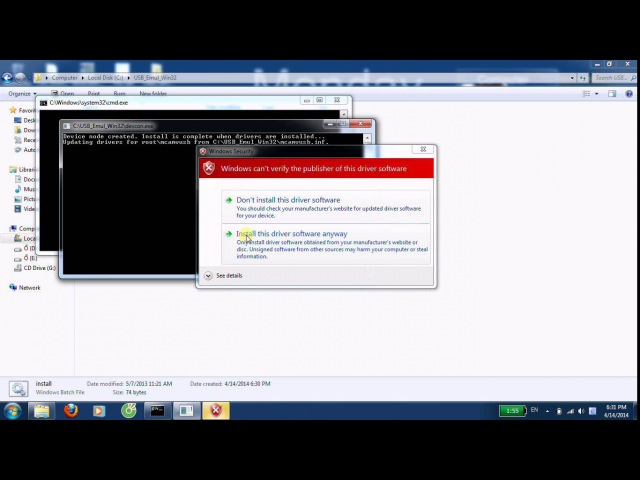The width and height of the screenshot is (640, 480).
Task: Open the address bar history dropdown
Action: point(572,78)
